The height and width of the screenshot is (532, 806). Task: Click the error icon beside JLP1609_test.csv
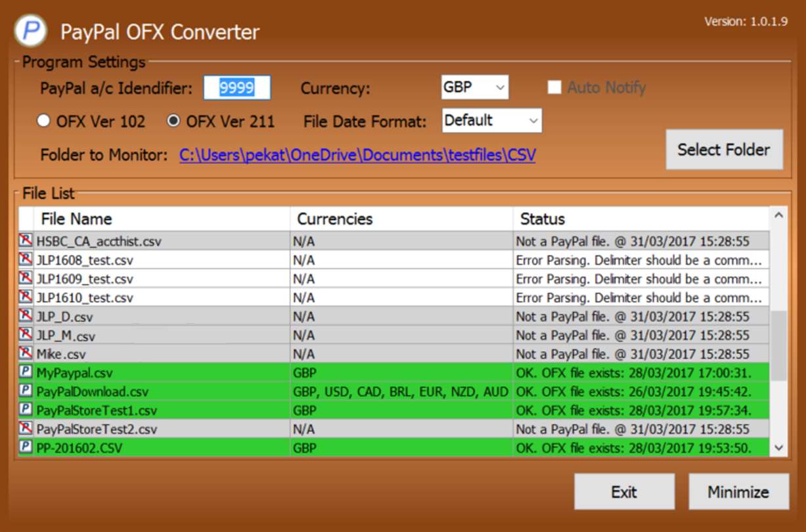[x=26, y=278]
